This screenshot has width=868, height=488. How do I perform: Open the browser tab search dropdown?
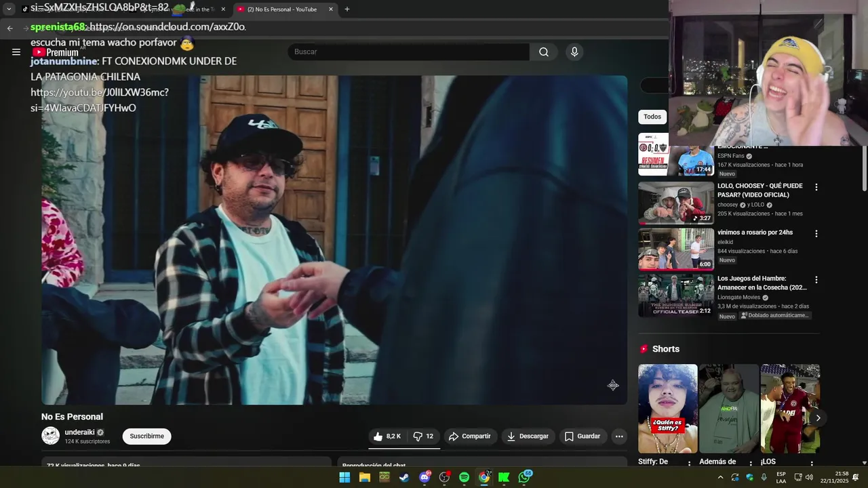click(x=9, y=9)
